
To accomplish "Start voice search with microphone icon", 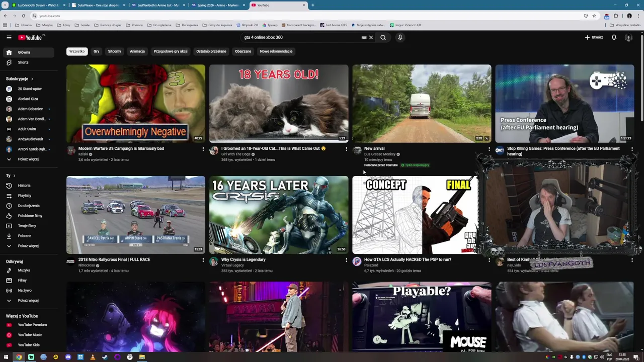I will [400, 37].
